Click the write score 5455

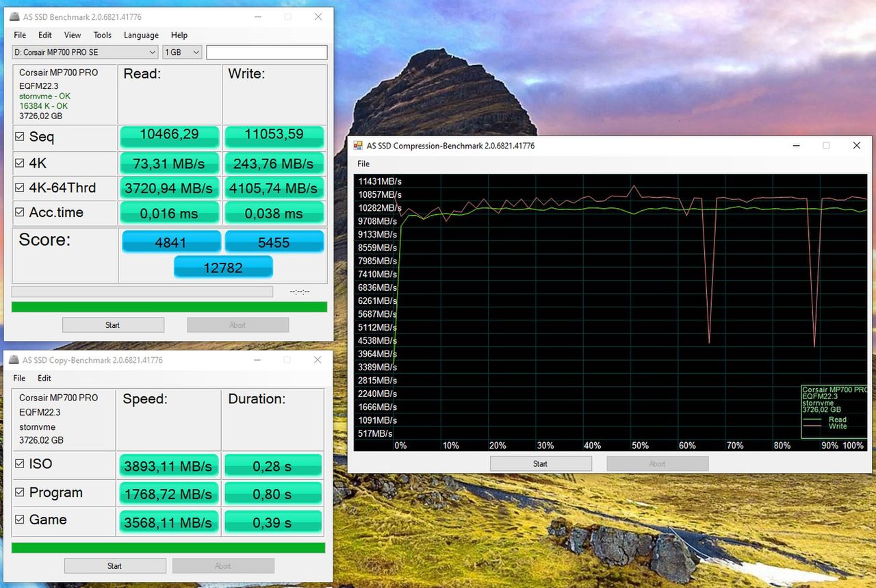pyautogui.click(x=274, y=242)
